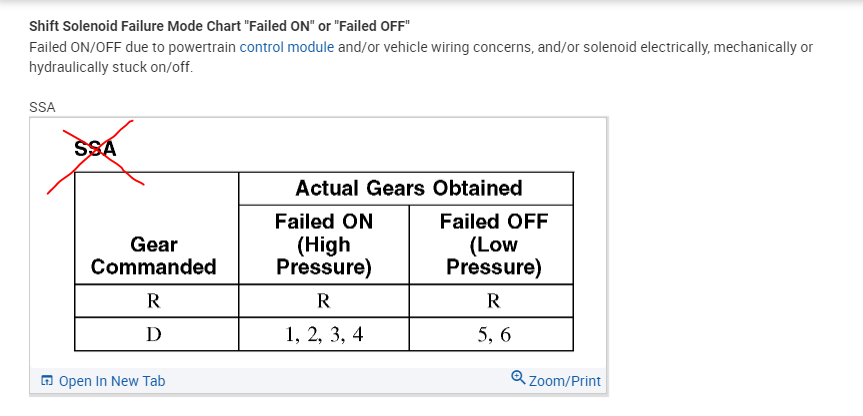The height and width of the screenshot is (416, 863).
Task: Click the R cell in Failed ON column
Action: pyautogui.click(x=324, y=301)
